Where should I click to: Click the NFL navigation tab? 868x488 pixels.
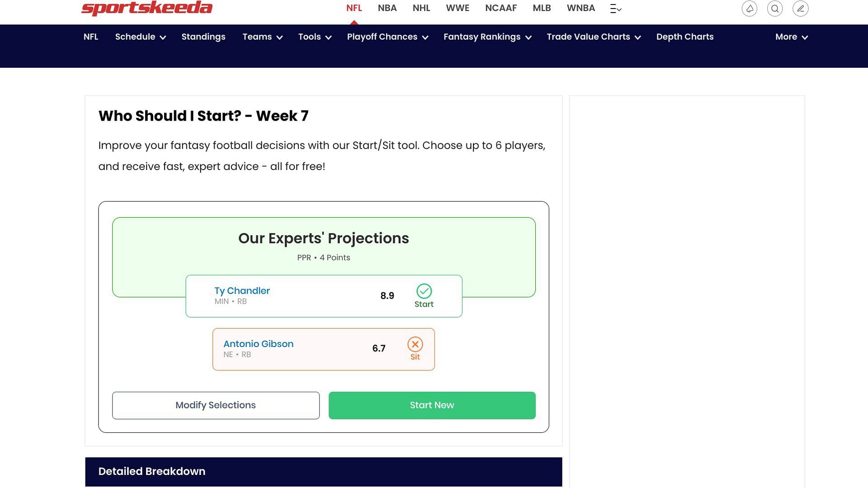[x=354, y=8]
